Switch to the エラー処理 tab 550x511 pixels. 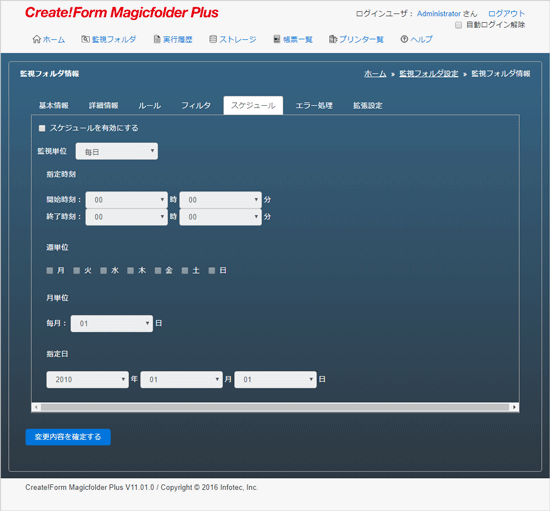314,106
